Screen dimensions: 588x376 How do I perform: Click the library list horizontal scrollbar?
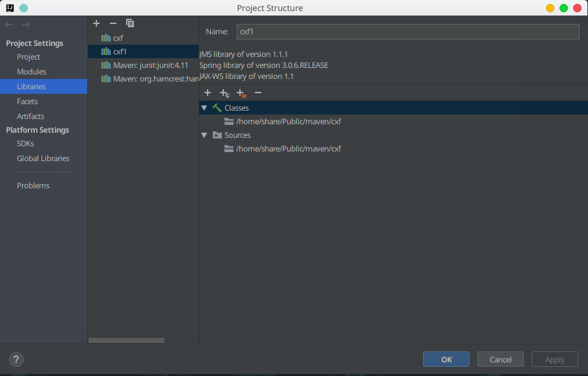pos(126,340)
